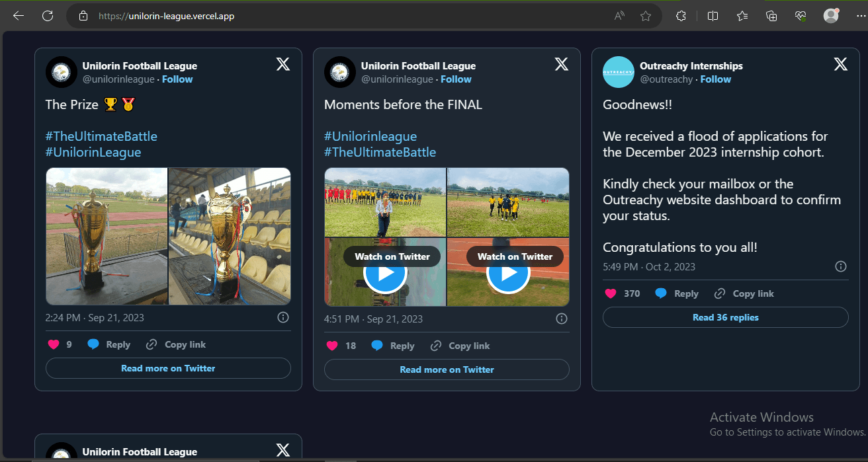Screen dimensions: 868x462
Task: View site information lock icon
Action: (x=83, y=16)
